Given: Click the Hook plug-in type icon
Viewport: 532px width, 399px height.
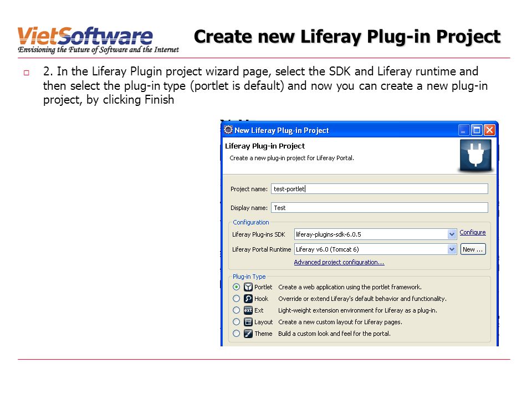Looking at the screenshot, I should (248, 299).
